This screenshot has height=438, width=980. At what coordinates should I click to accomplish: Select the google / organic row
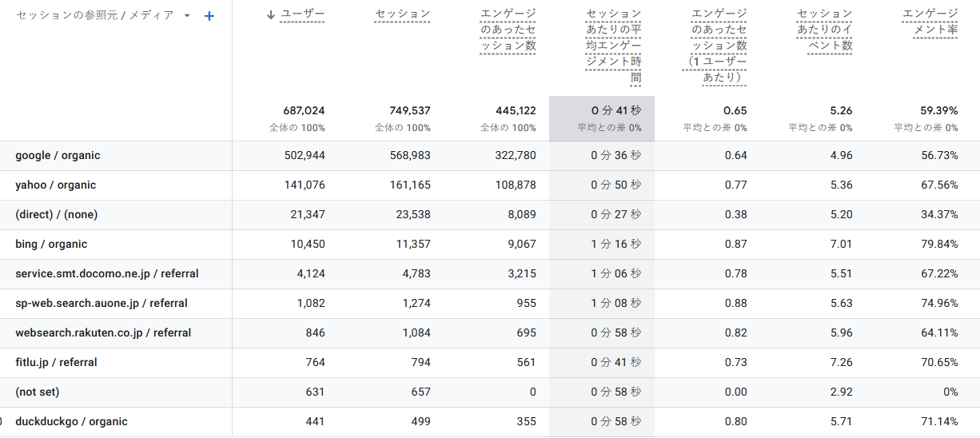pos(58,156)
